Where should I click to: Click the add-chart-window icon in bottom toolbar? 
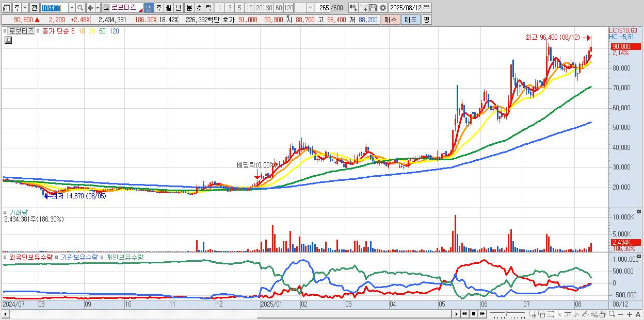tap(533, 314)
